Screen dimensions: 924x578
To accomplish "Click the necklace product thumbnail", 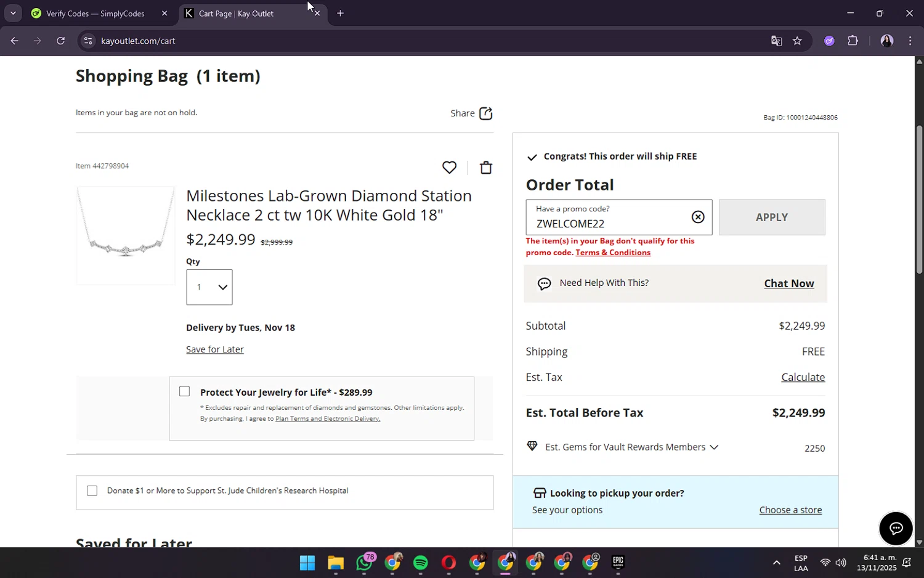I will pos(126,236).
